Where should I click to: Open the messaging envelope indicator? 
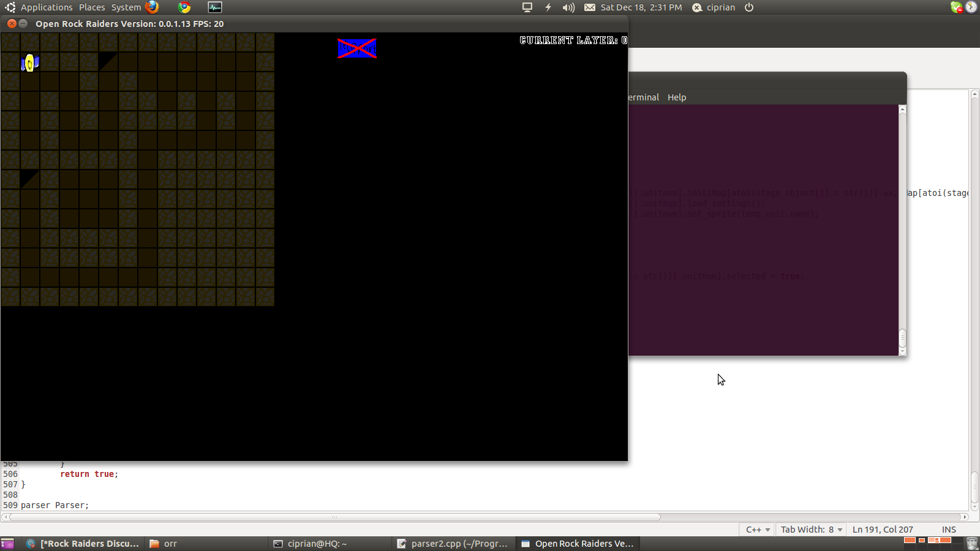pos(589,7)
